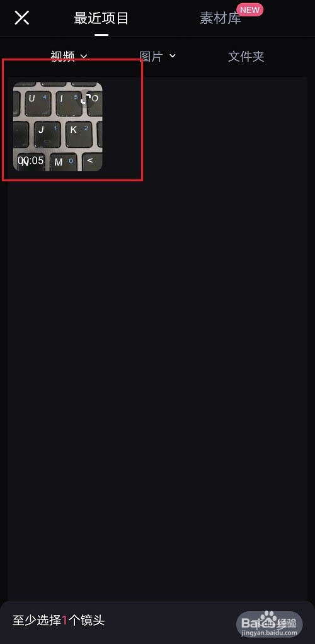The height and width of the screenshot is (644, 315).
Task: Close the media picker with the X icon
Action: [22, 17]
